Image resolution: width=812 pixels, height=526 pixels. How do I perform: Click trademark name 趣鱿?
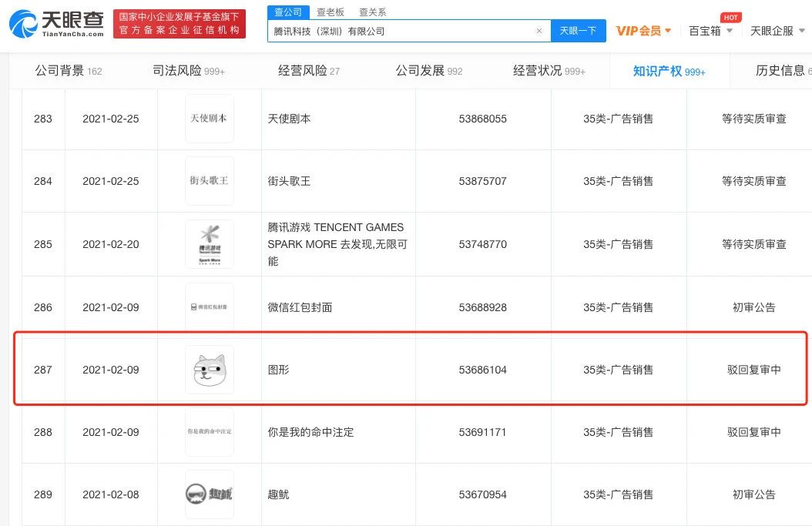(x=278, y=494)
